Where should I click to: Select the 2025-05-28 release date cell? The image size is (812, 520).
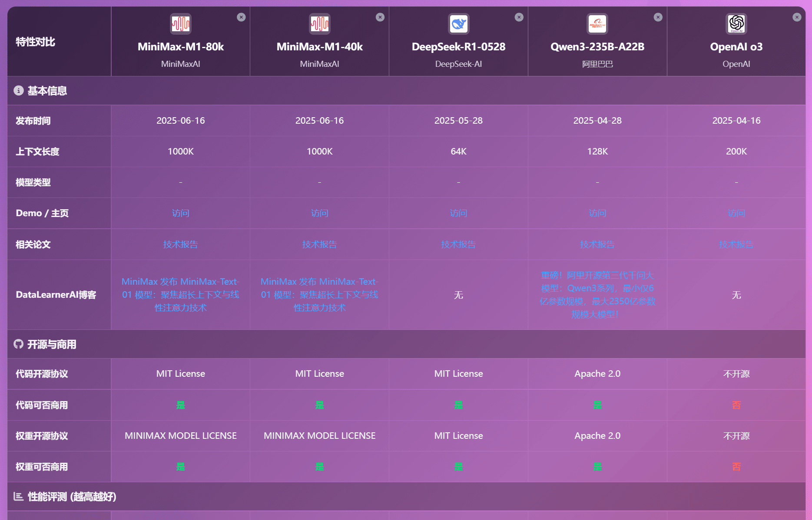click(x=459, y=121)
